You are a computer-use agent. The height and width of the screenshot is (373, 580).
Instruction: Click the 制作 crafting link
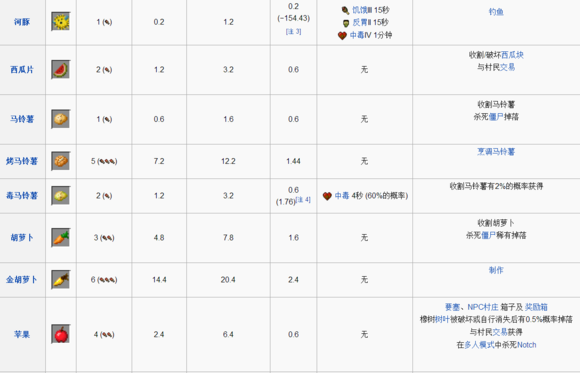click(x=496, y=270)
